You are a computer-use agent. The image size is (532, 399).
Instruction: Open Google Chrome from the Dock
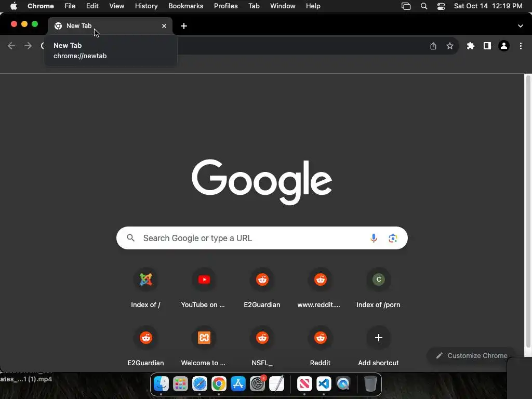[219, 384]
